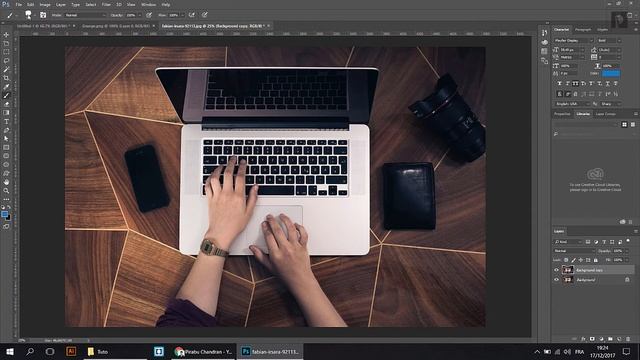Select the Brush tool in the toolbar
Screen dimensions: 640x360
click(x=6, y=95)
